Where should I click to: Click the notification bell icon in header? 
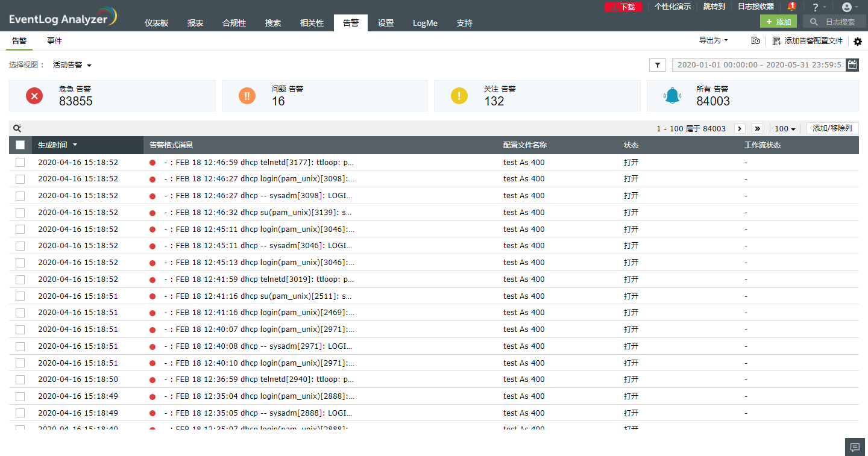click(x=791, y=7)
